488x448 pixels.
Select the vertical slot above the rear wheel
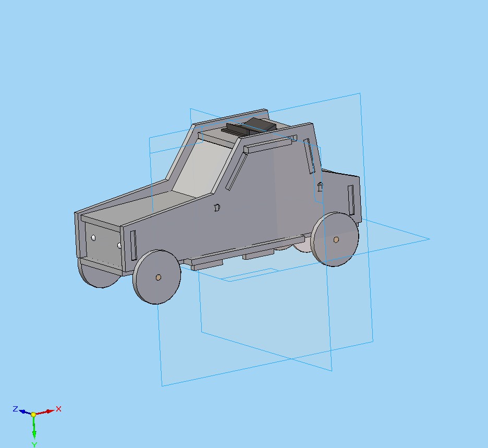tap(351, 200)
